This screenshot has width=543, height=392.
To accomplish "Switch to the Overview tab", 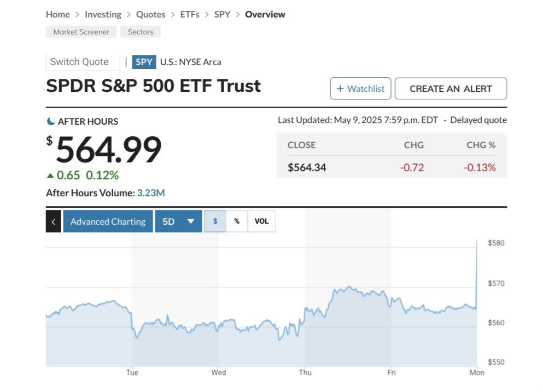I will pyautogui.click(x=265, y=14).
